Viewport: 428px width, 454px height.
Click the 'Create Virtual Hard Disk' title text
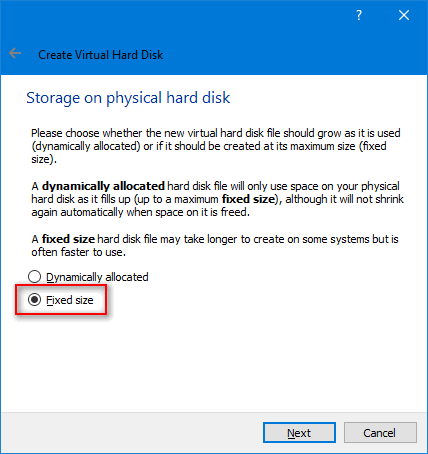101,55
